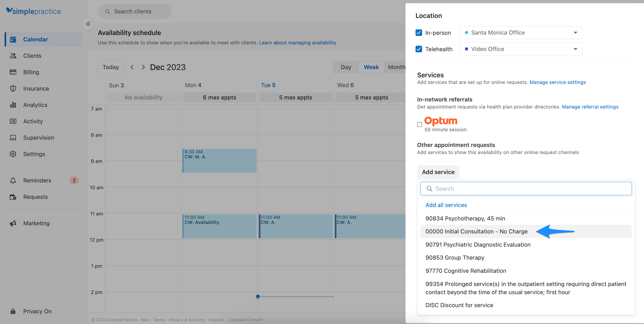Select 97770 Cognitive Rehabilitation service
The width and height of the screenshot is (644, 324).
tap(526, 271)
